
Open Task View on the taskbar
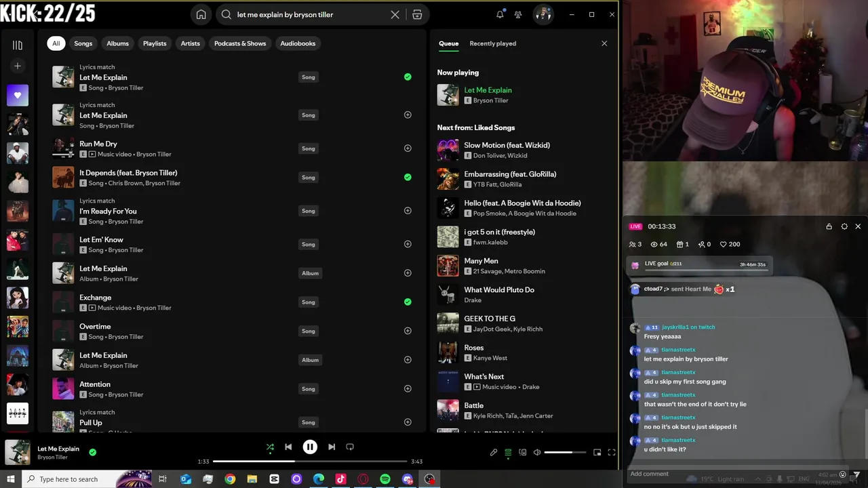pyautogui.click(x=163, y=479)
